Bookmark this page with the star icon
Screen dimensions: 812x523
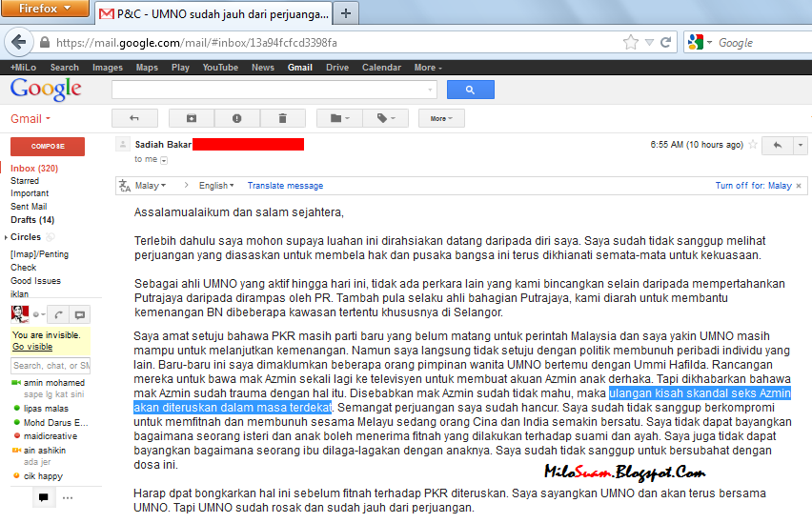[x=631, y=43]
